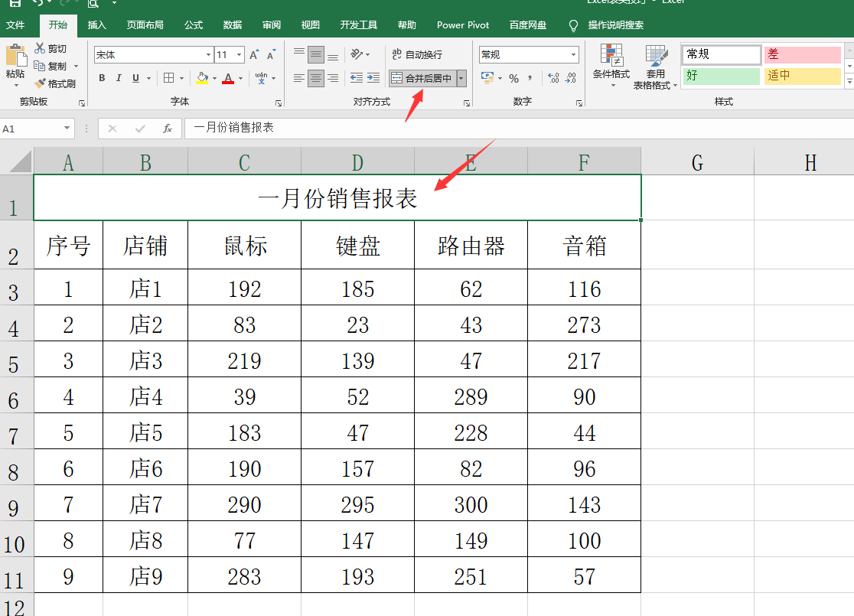Expand the cell styles gallery more arrow
854x616 pixels.
pyautogui.click(x=849, y=80)
